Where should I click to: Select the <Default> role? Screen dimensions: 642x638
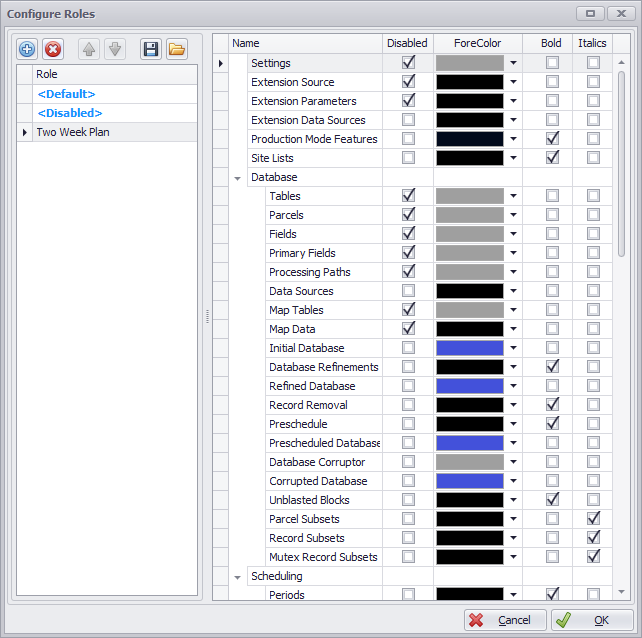[x=66, y=94]
